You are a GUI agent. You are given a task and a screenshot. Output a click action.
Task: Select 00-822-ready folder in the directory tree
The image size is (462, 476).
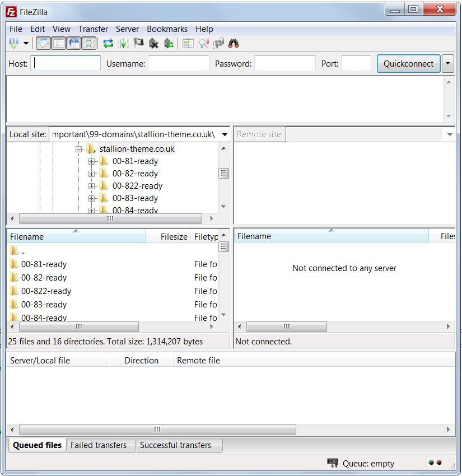137,186
